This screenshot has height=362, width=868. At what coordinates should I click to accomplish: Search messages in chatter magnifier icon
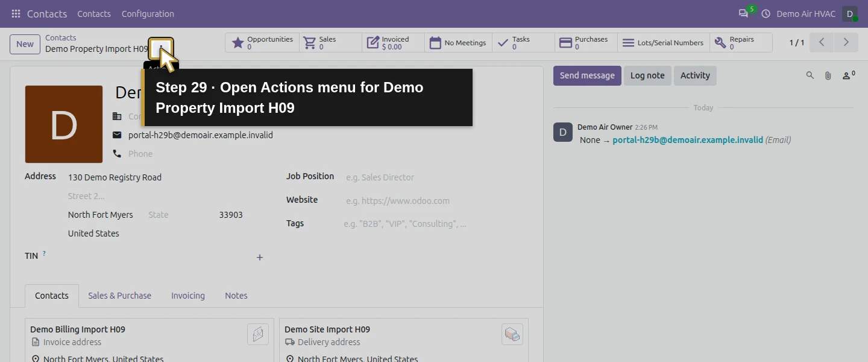[x=810, y=75]
